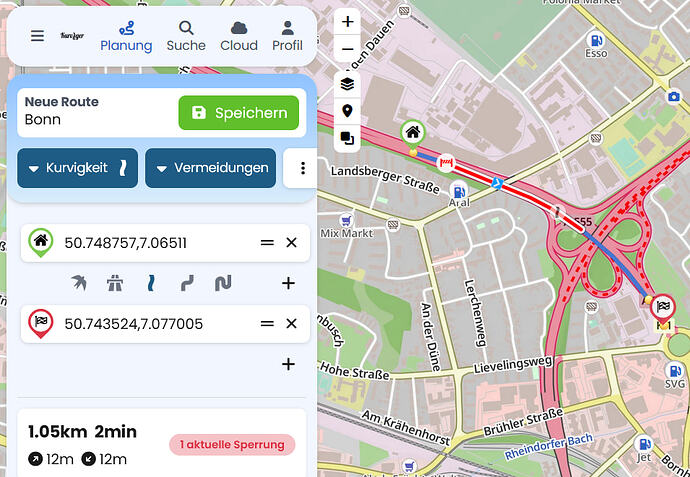
Task: Click the finish flag marker on map
Action: (x=663, y=307)
